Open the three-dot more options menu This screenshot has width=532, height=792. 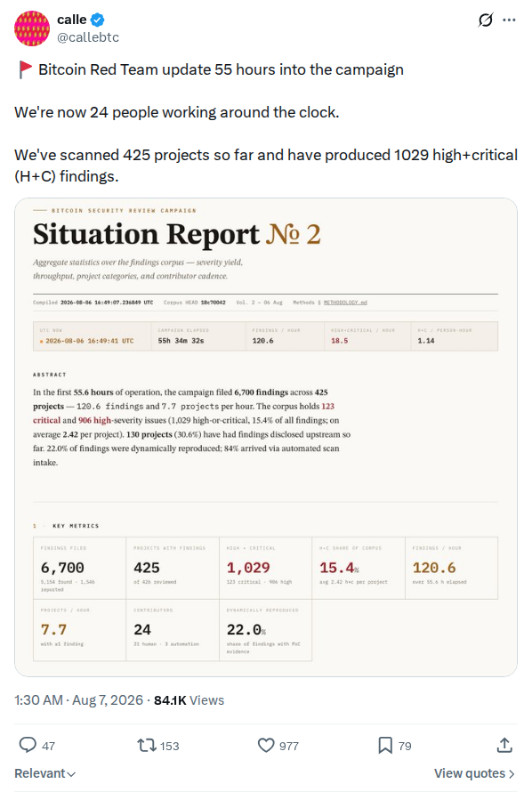[509, 20]
